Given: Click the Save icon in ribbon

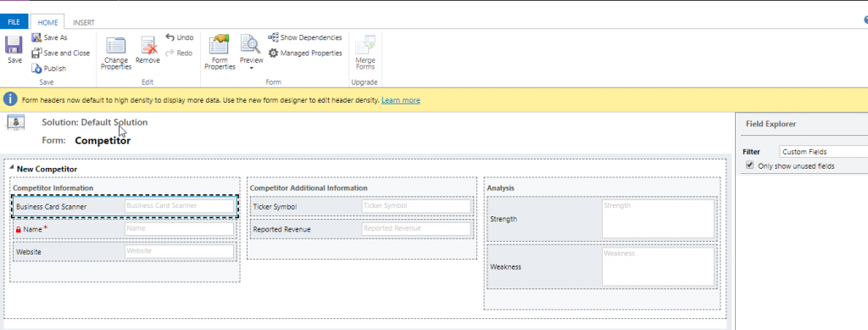Looking at the screenshot, I should [x=14, y=49].
